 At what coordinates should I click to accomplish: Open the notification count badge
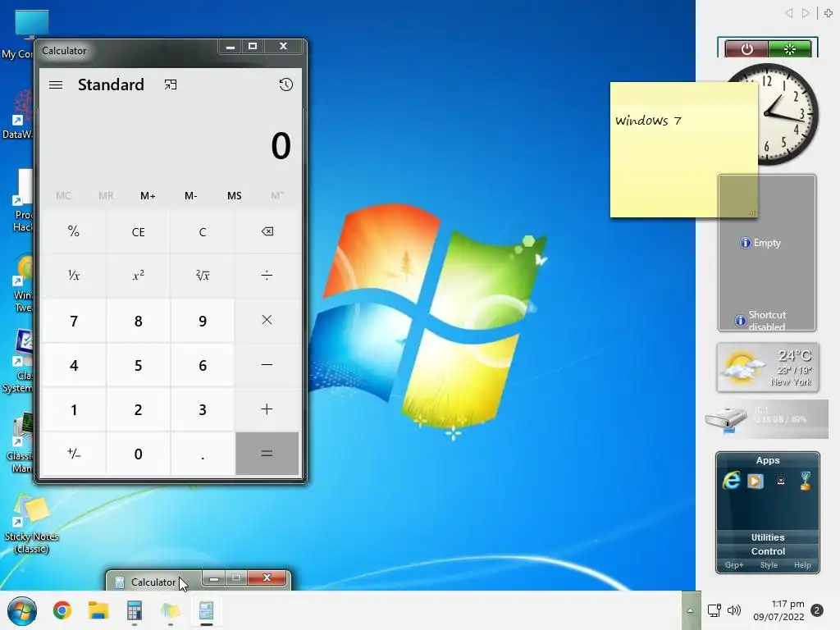[x=817, y=610]
